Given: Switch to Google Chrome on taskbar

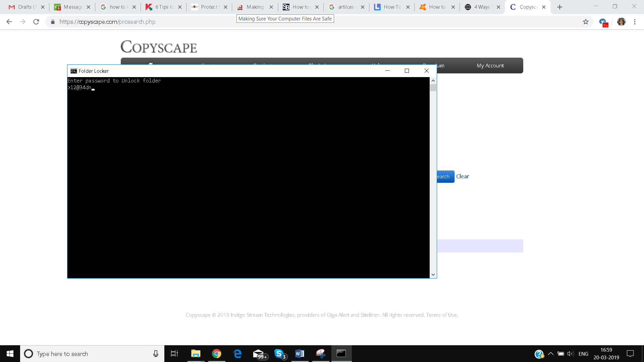Looking at the screenshot, I should click(x=216, y=354).
